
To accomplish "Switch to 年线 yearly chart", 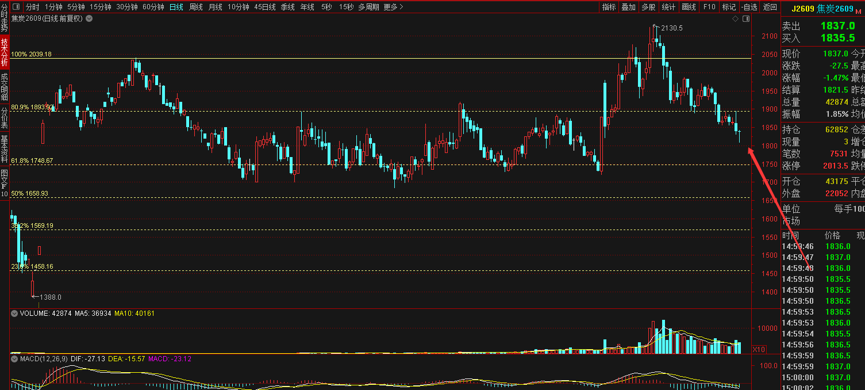I will point(307,7).
